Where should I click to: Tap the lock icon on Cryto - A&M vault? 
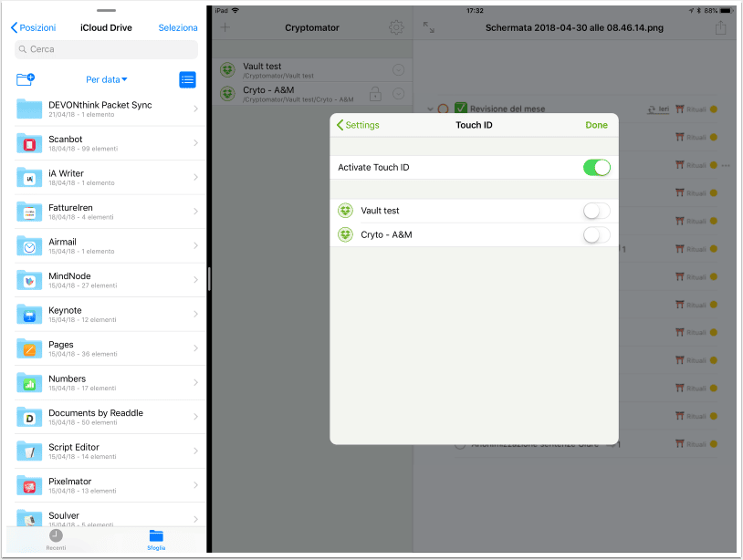pos(375,93)
